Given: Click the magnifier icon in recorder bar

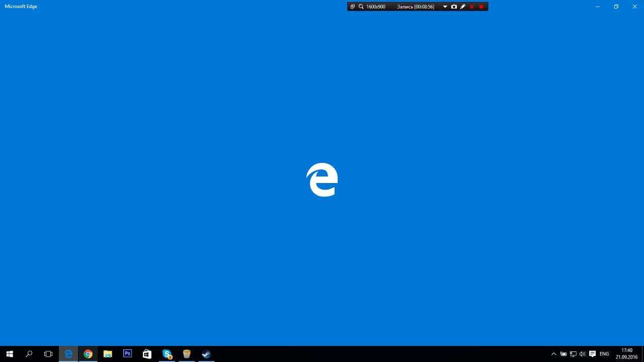Looking at the screenshot, I should click(361, 7).
